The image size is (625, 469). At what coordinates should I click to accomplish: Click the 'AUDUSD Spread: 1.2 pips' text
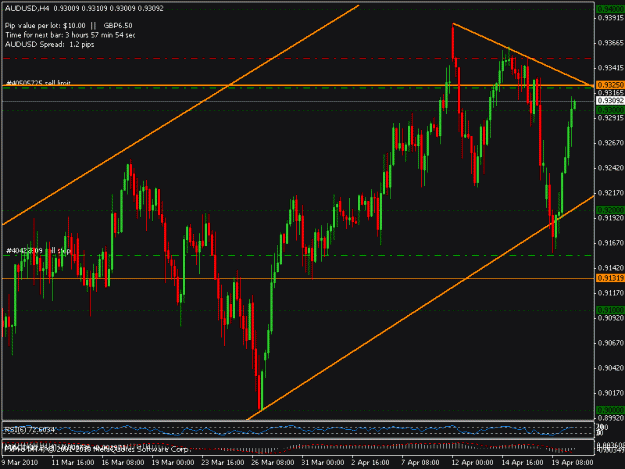click(49, 45)
